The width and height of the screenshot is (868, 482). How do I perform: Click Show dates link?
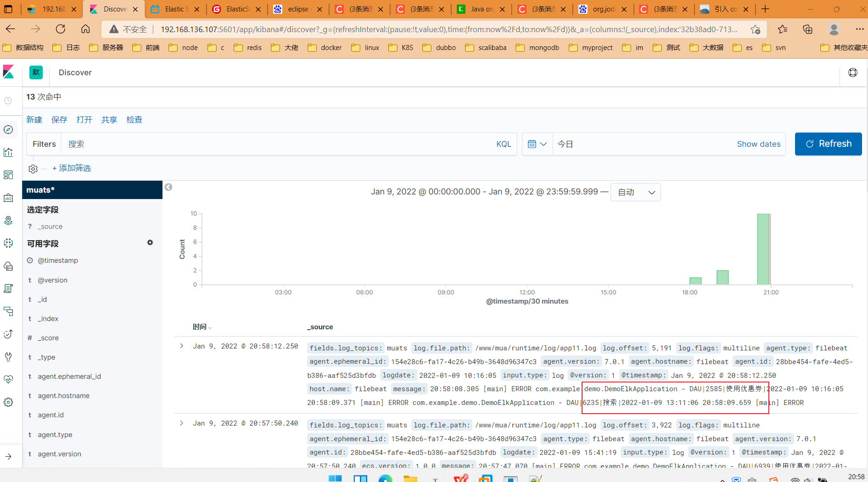tap(758, 144)
